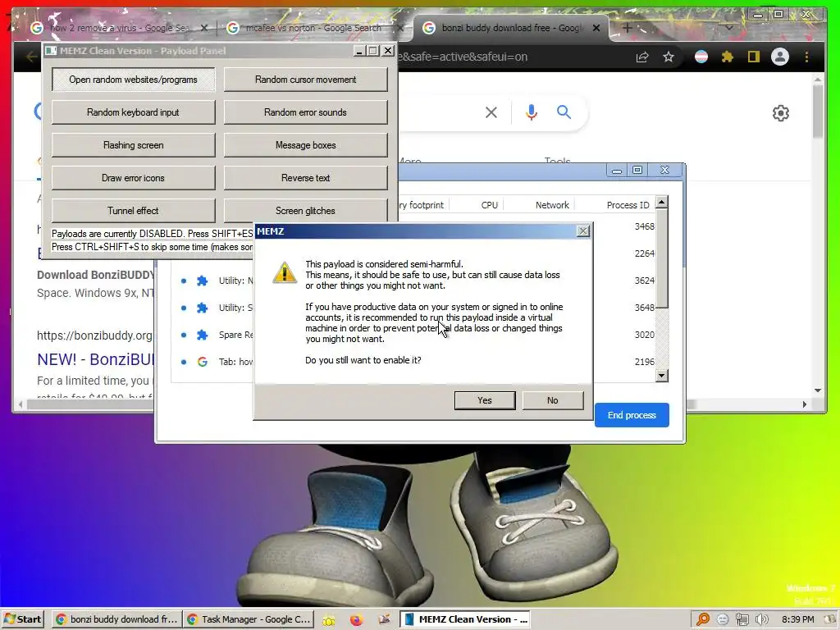The width and height of the screenshot is (840, 630).
Task: Click the 8:39 PM clock
Action: 797,619
